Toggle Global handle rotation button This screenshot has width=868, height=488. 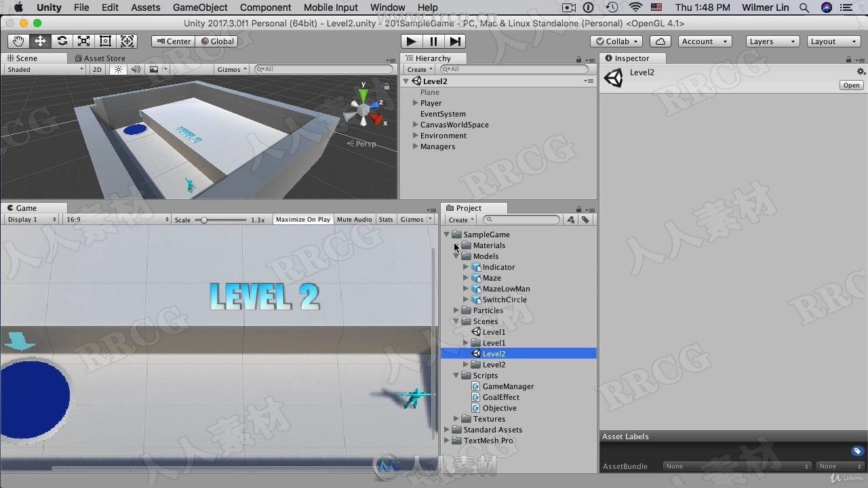pos(217,41)
